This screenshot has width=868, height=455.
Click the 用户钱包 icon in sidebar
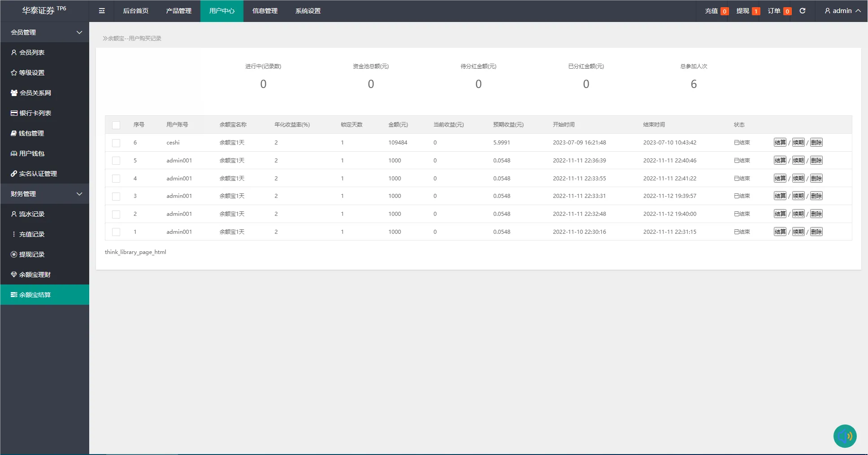pyautogui.click(x=14, y=153)
